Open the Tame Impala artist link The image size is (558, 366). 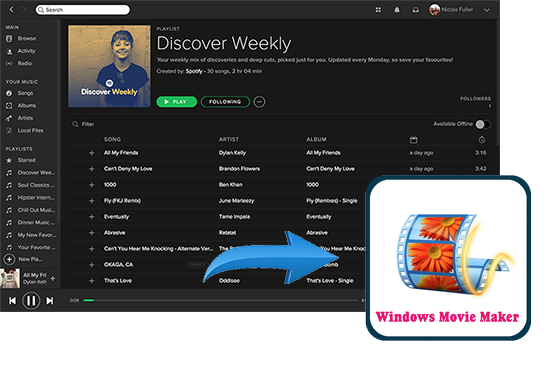(x=234, y=216)
